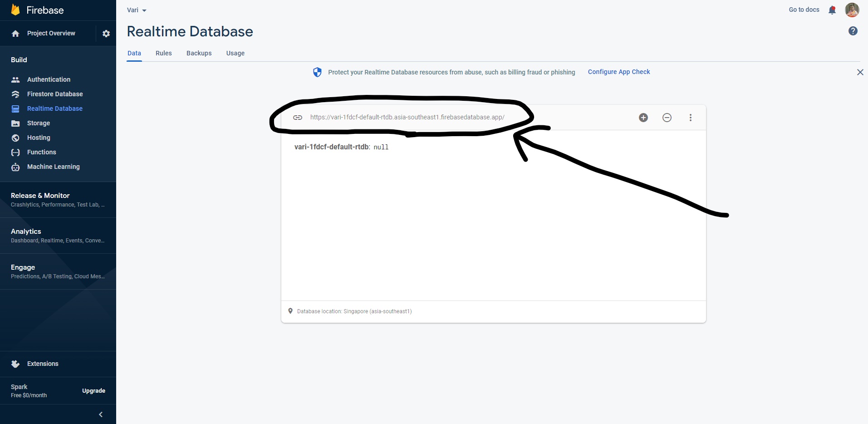Switch to the Usage tab
868x424 pixels.
pyautogui.click(x=235, y=53)
